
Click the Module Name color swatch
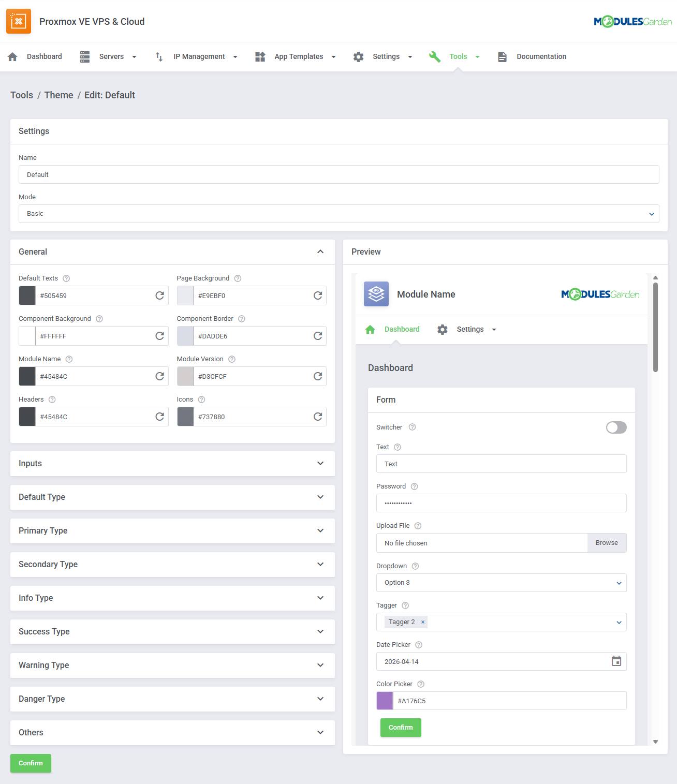tap(27, 376)
